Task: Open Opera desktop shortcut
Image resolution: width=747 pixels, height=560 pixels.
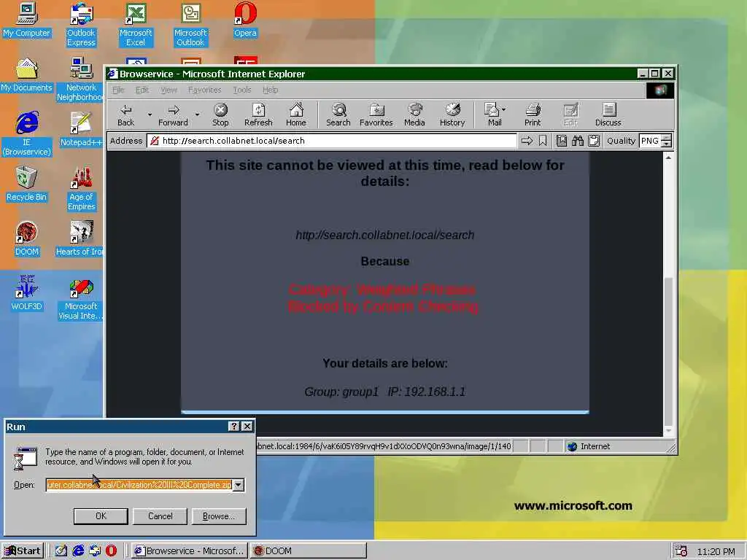Action: (245, 20)
